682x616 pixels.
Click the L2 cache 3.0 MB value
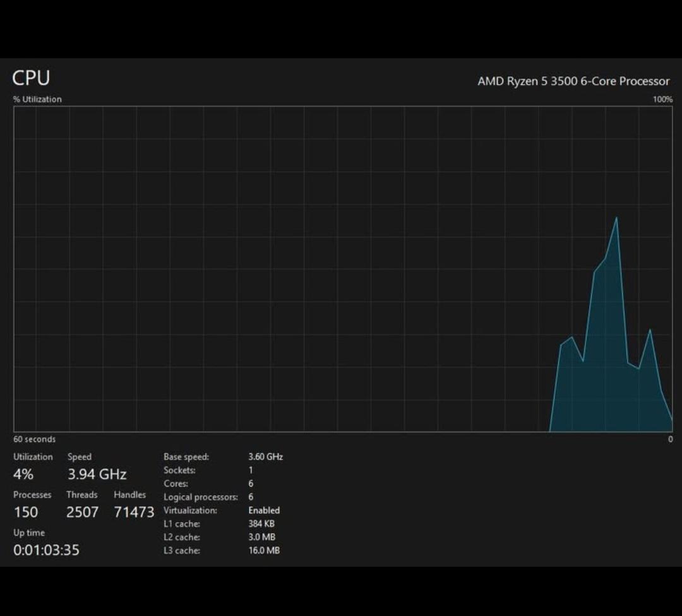coord(262,537)
